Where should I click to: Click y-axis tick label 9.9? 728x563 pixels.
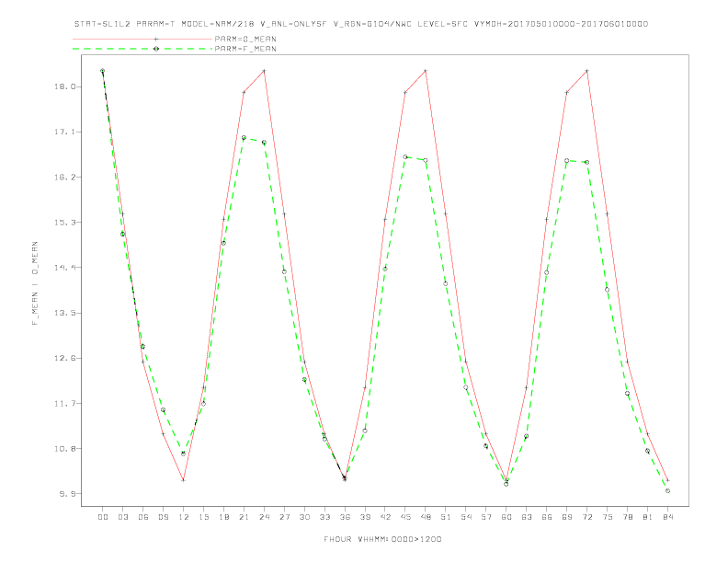[x=67, y=494]
